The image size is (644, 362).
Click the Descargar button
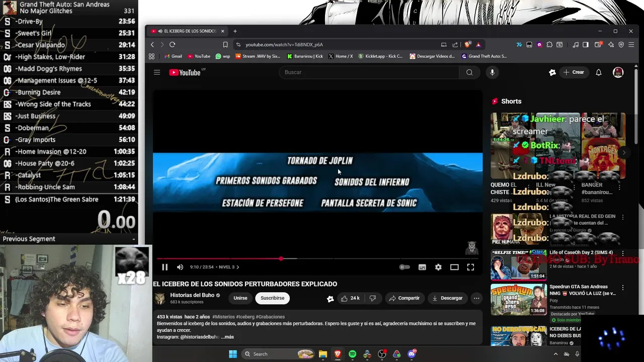447,298
